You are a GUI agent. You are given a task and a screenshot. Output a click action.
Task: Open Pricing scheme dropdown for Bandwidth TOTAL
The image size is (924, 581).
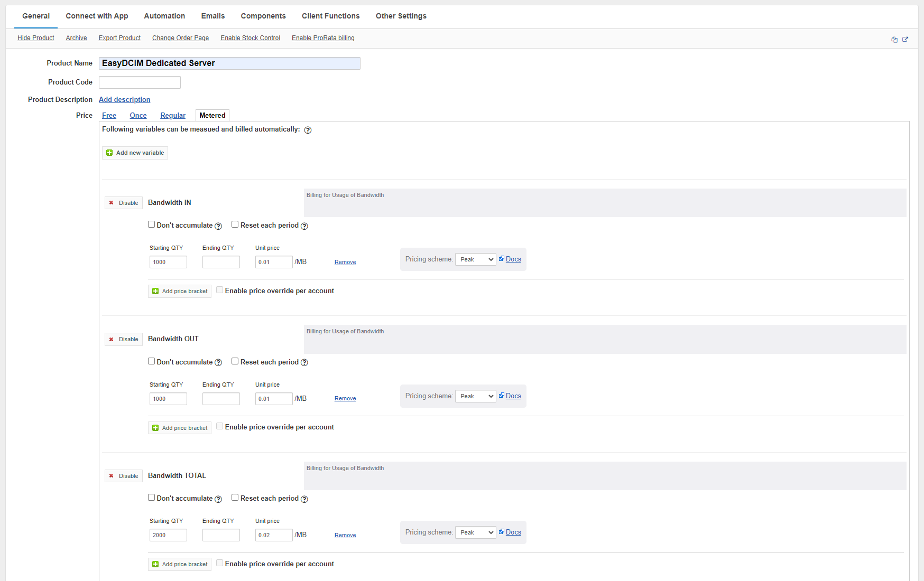coord(476,532)
